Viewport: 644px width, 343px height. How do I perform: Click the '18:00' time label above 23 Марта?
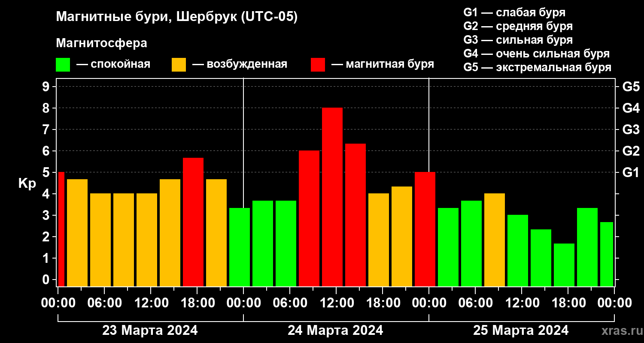click(x=197, y=303)
